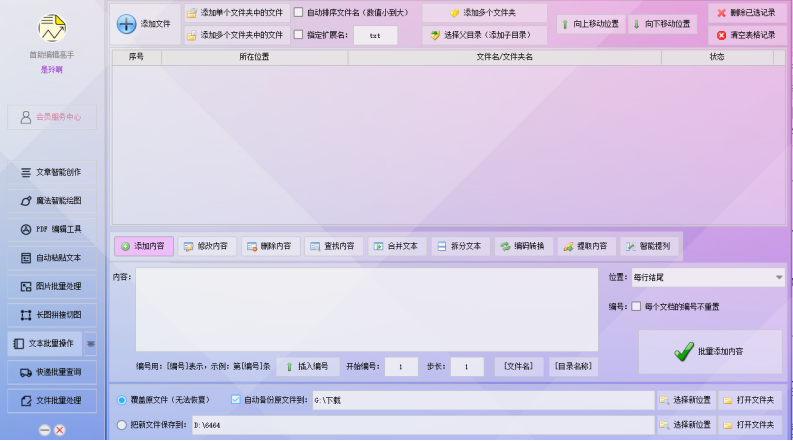Screen dimensions: 793x441
Task: Open 长图拼接切图 in the sidebar
Action: tap(52, 315)
